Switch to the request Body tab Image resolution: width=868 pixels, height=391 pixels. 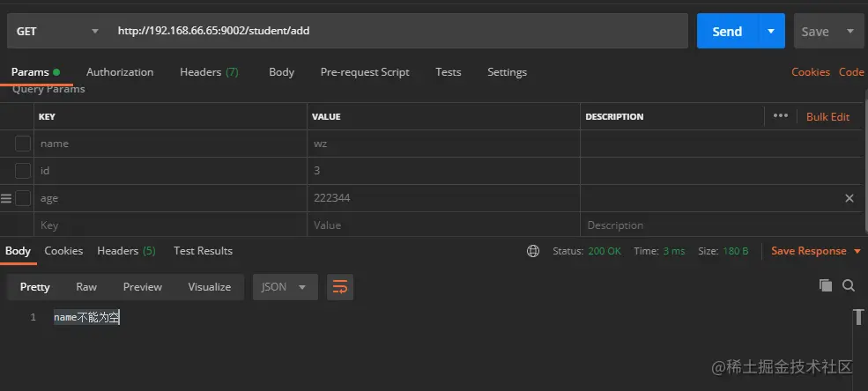tap(281, 72)
